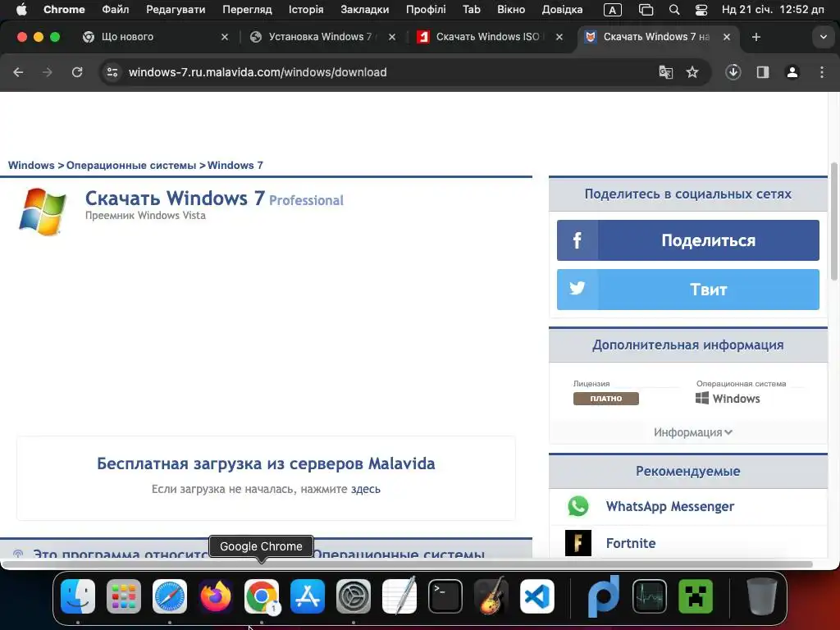This screenshot has width=840, height=630.
Task: Launch Safari from the Dock
Action: (x=170, y=596)
